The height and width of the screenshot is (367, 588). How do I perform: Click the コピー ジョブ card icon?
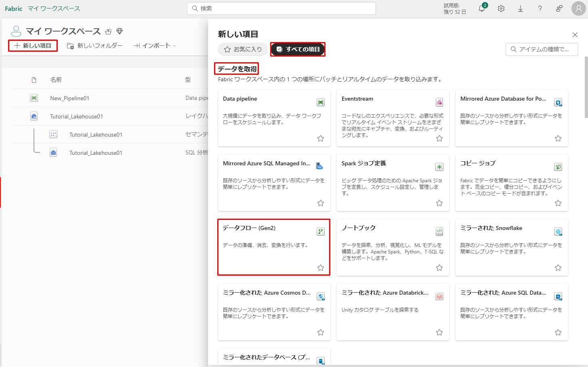558,167
